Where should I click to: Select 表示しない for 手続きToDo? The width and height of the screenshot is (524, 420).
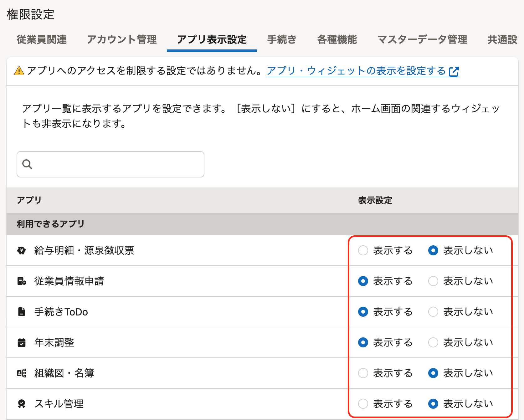click(x=433, y=312)
